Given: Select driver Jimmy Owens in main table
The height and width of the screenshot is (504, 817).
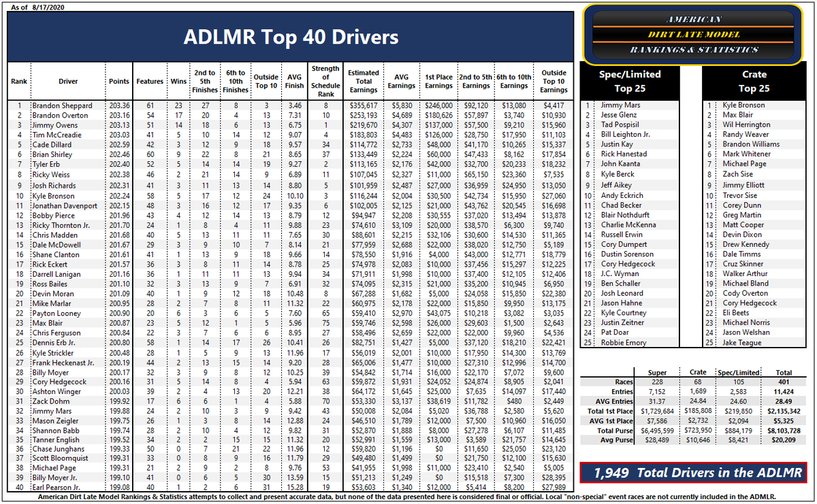Looking at the screenshot, I should (x=55, y=125).
